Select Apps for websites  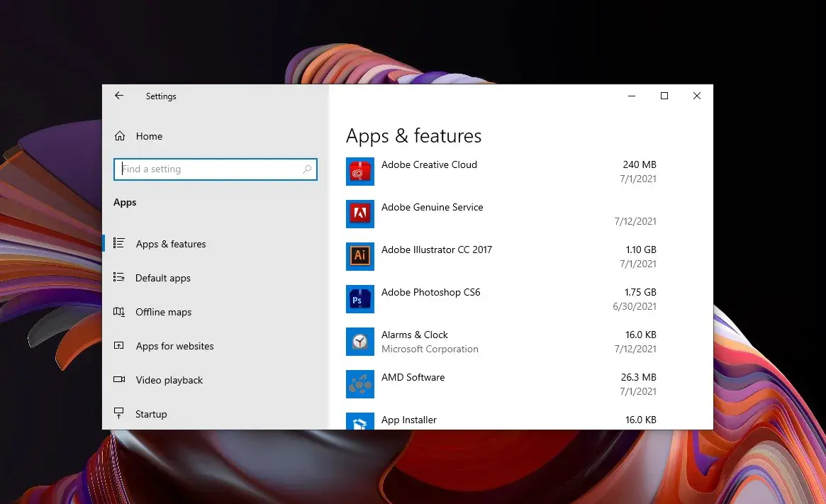[174, 346]
